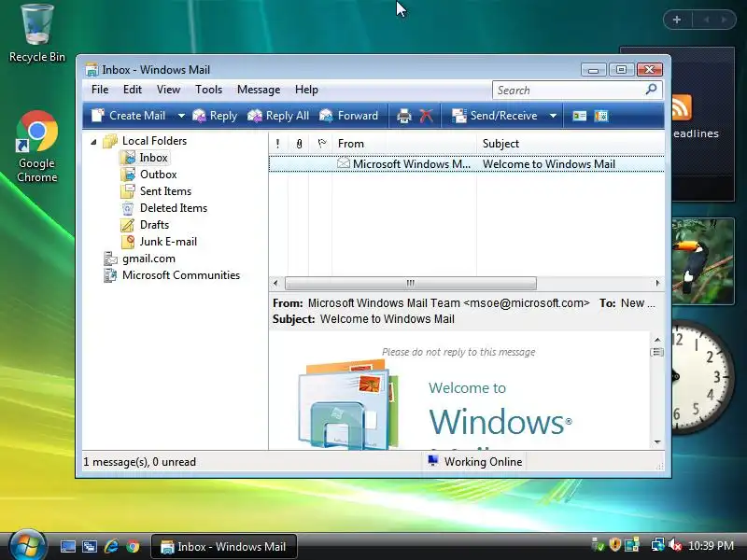Open the Edit menu
Screen dimensions: 747x560
pyautogui.click(x=133, y=90)
